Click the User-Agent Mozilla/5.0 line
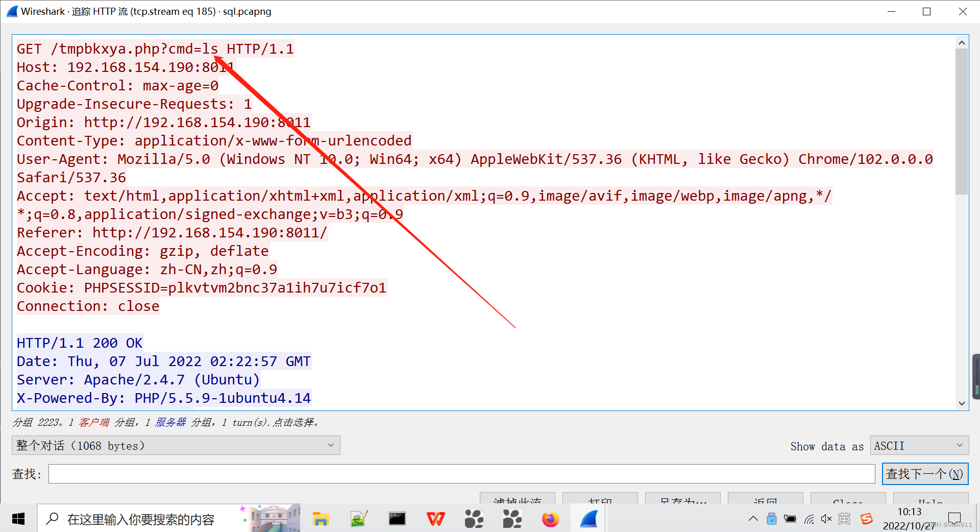 point(475,159)
